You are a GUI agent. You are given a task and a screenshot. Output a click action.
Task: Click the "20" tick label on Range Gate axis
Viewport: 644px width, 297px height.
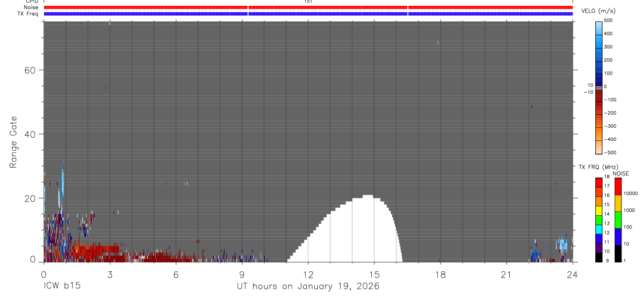point(29,198)
